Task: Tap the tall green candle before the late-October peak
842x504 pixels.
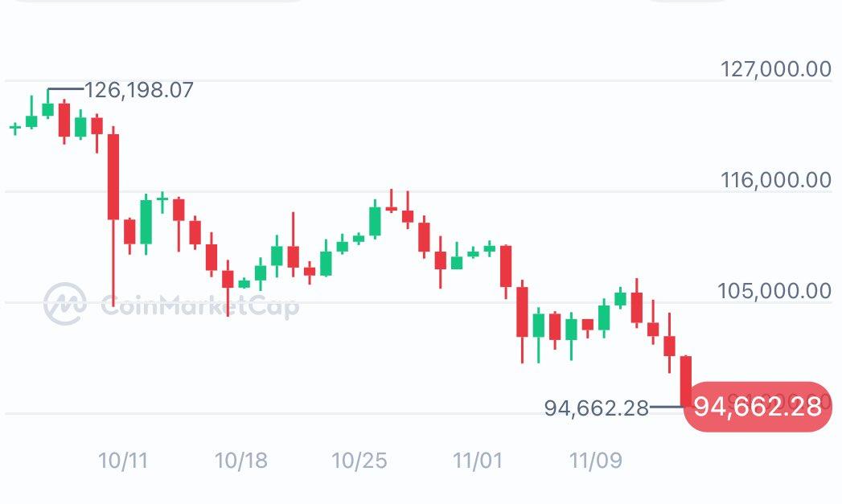Action: pyautogui.click(x=375, y=221)
